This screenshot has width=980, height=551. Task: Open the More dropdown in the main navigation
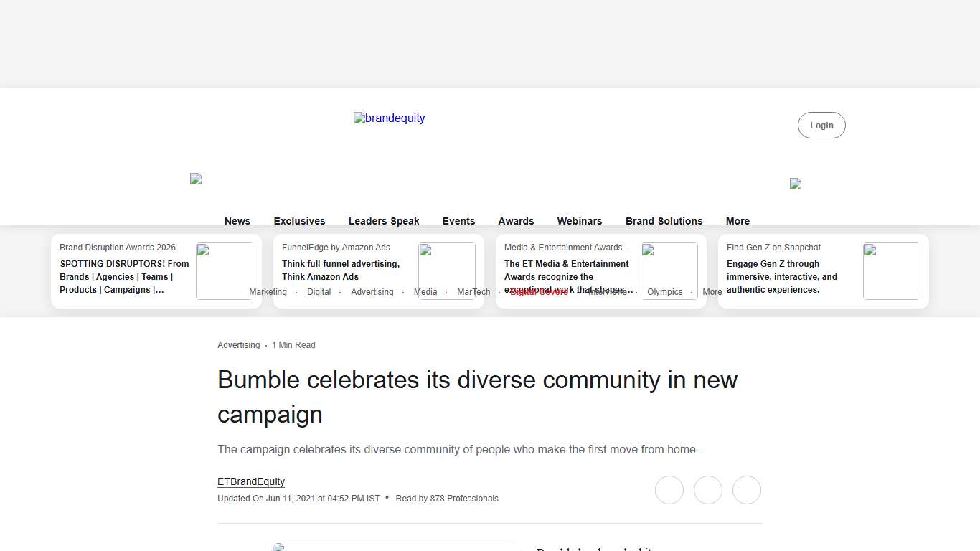coord(738,221)
